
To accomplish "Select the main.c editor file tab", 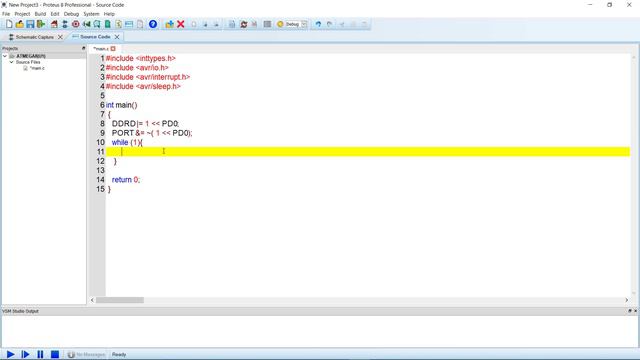I will tap(100, 49).
